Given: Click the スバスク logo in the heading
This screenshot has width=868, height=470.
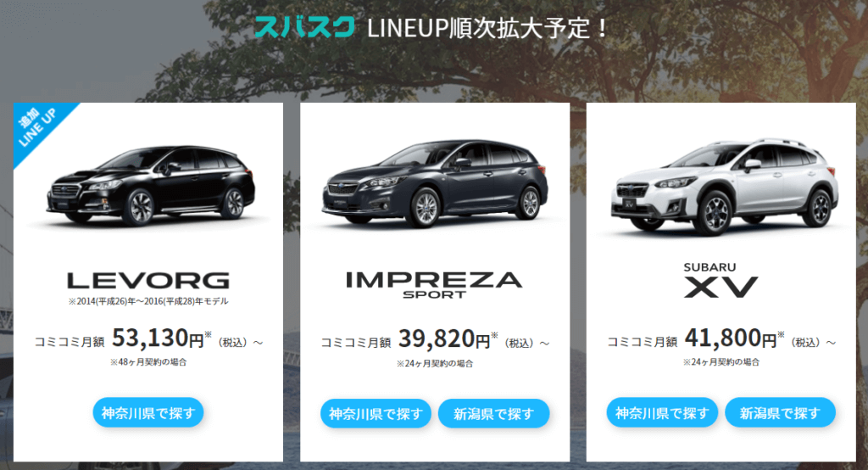Looking at the screenshot, I should [305, 27].
